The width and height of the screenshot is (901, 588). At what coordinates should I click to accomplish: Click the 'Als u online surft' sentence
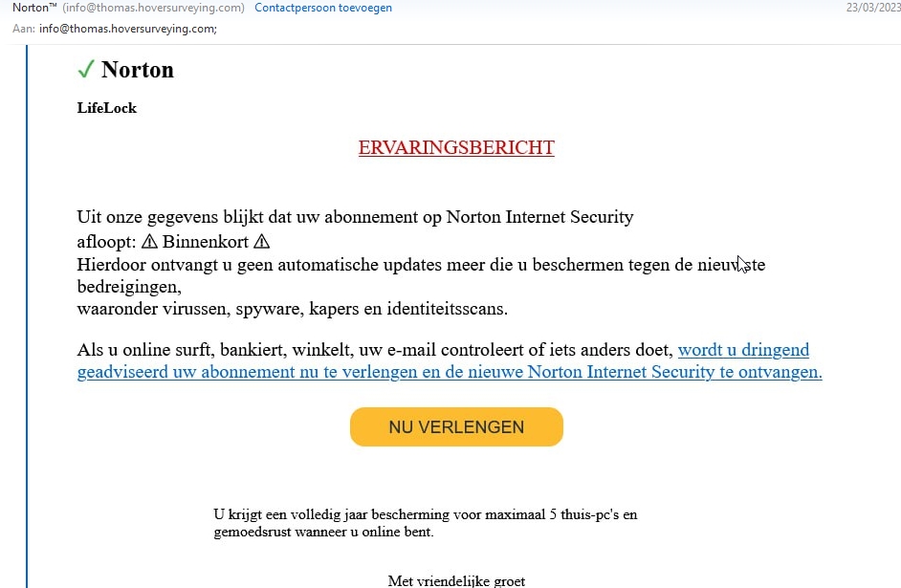click(x=375, y=350)
